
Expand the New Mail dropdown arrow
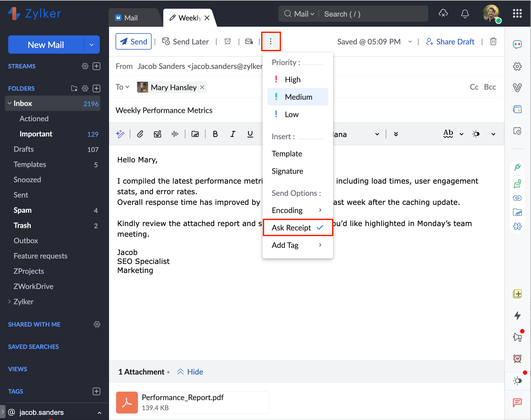[x=92, y=45]
